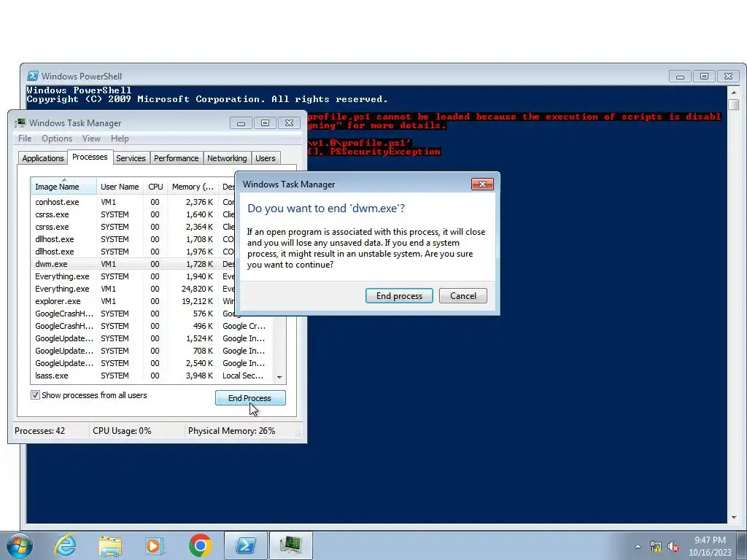The width and height of the screenshot is (747, 560).
Task: Click the Task Manager title bar icon
Action: click(20, 122)
